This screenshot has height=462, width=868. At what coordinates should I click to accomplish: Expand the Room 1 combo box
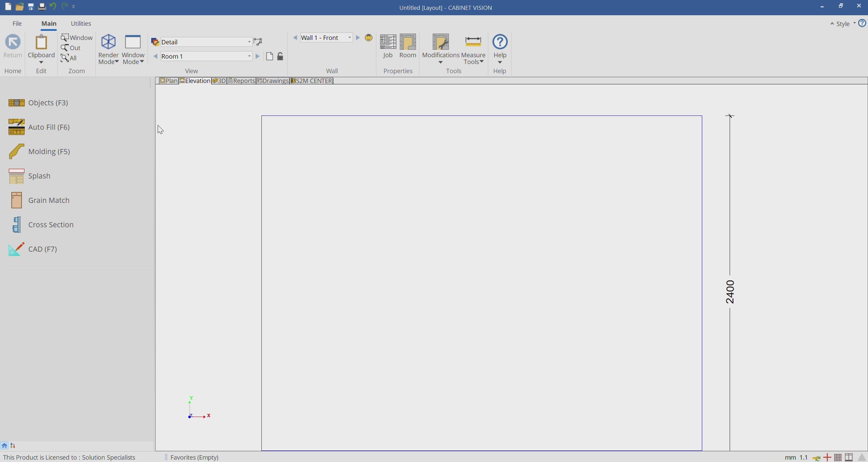coord(249,56)
